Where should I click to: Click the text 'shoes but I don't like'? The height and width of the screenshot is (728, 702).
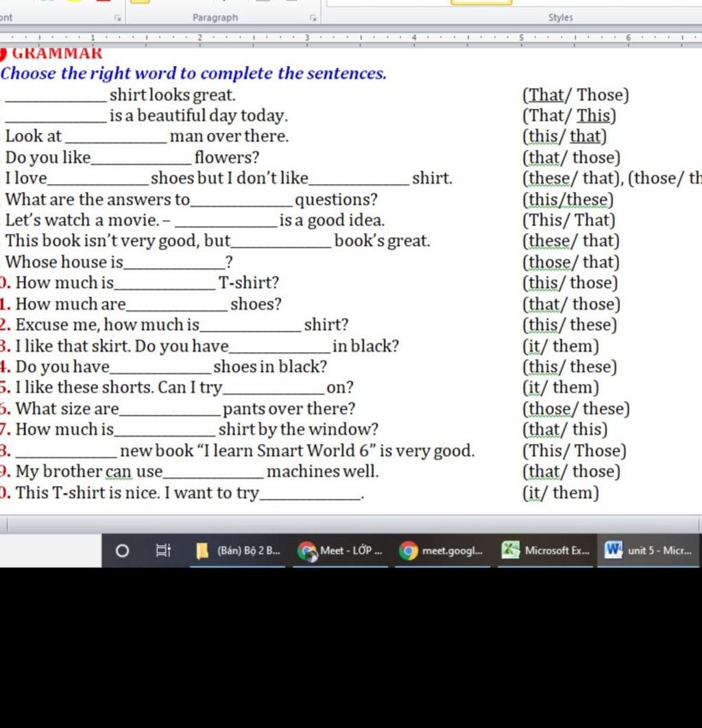(230, 178)
